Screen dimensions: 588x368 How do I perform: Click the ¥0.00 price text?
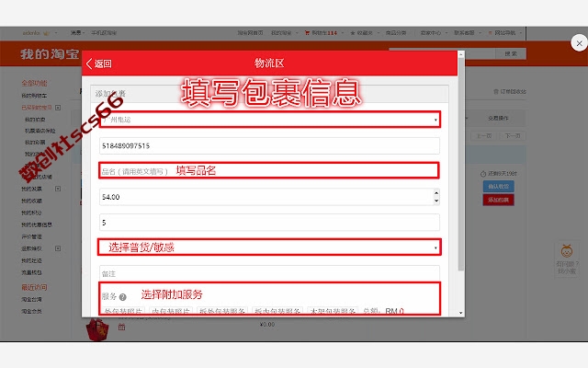coord(267,325)
